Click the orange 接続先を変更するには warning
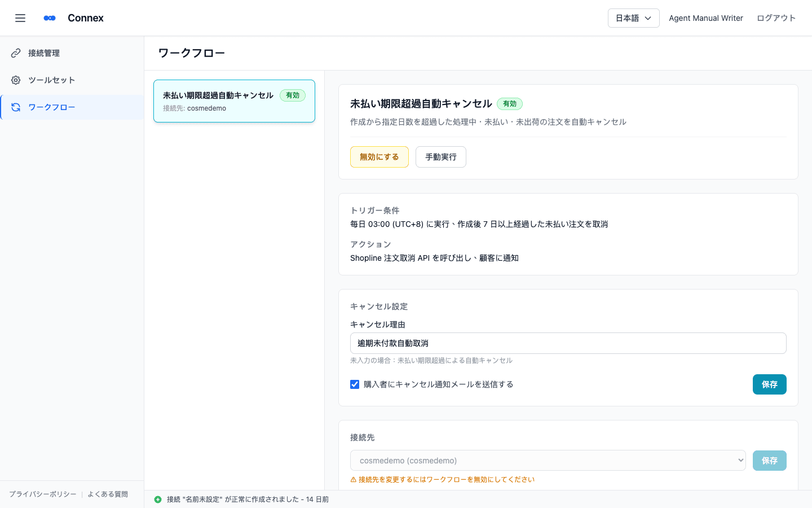The image size is (812, 508). point(442,480)
